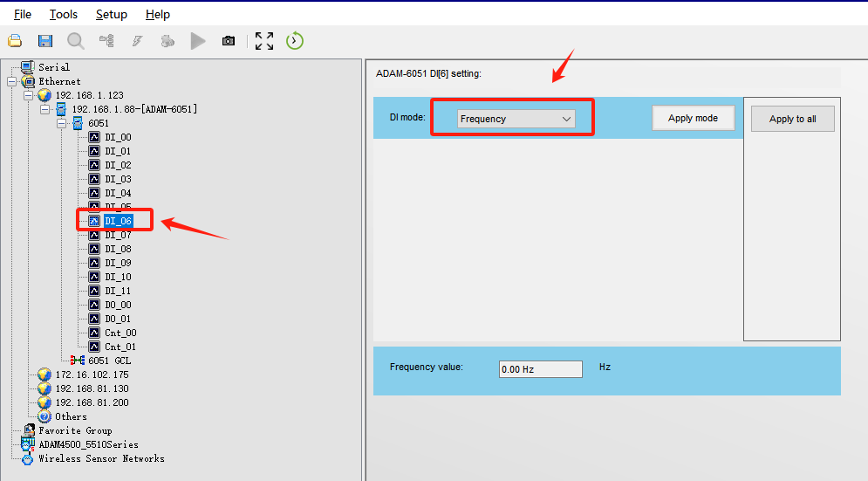Click the Frequency value field
868x481 pixels.
pos(540,369)
